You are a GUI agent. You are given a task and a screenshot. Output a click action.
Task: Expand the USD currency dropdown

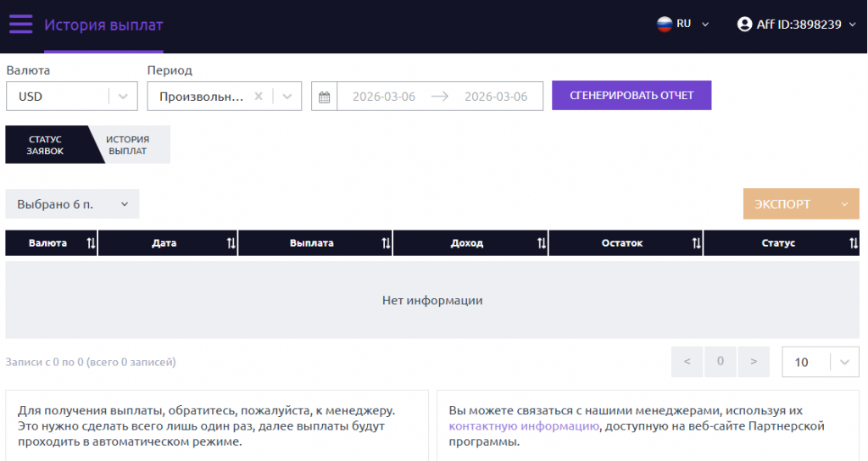point(124,97)
